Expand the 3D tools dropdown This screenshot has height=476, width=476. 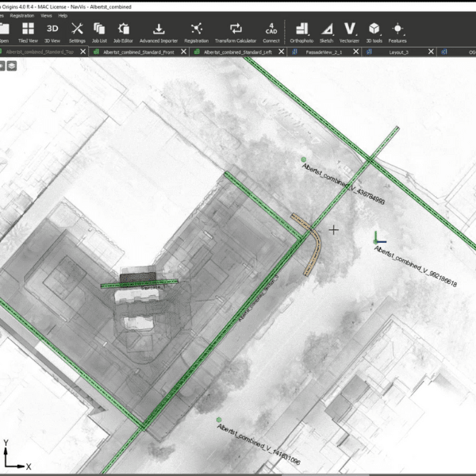click(374, 31)
